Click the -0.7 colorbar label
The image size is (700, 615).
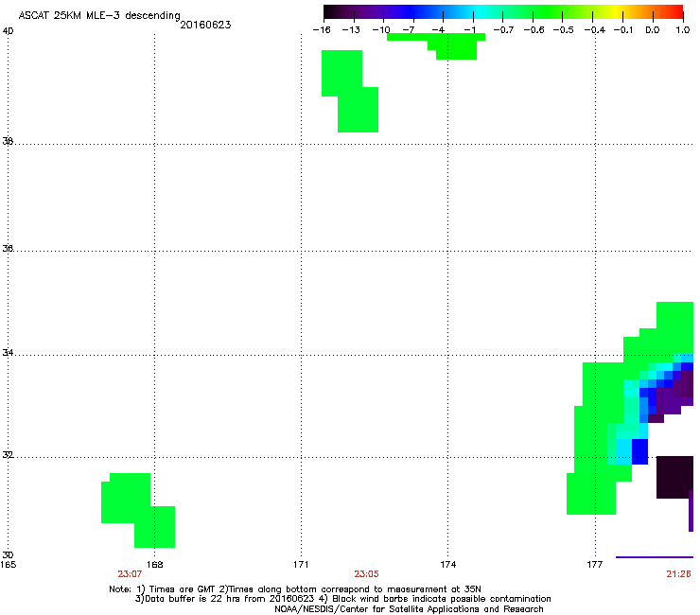[x=503, y=30]
